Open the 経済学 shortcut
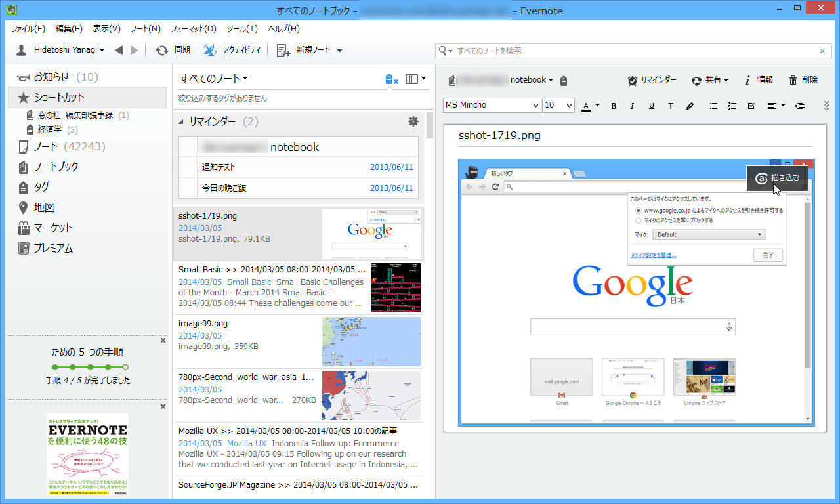Image resolution: width=840 pixels, height=504 pixels. (x=52, y=130)
